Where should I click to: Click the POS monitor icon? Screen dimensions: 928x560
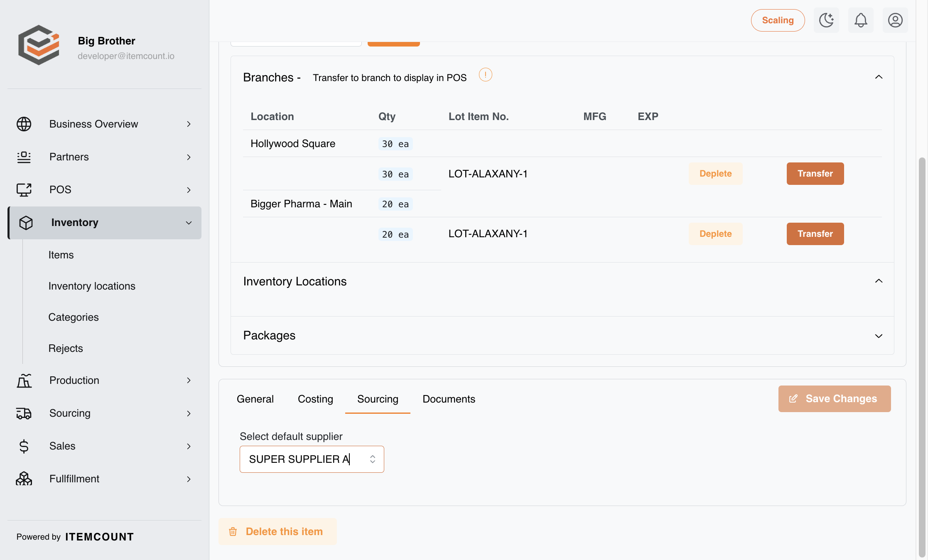24,190
